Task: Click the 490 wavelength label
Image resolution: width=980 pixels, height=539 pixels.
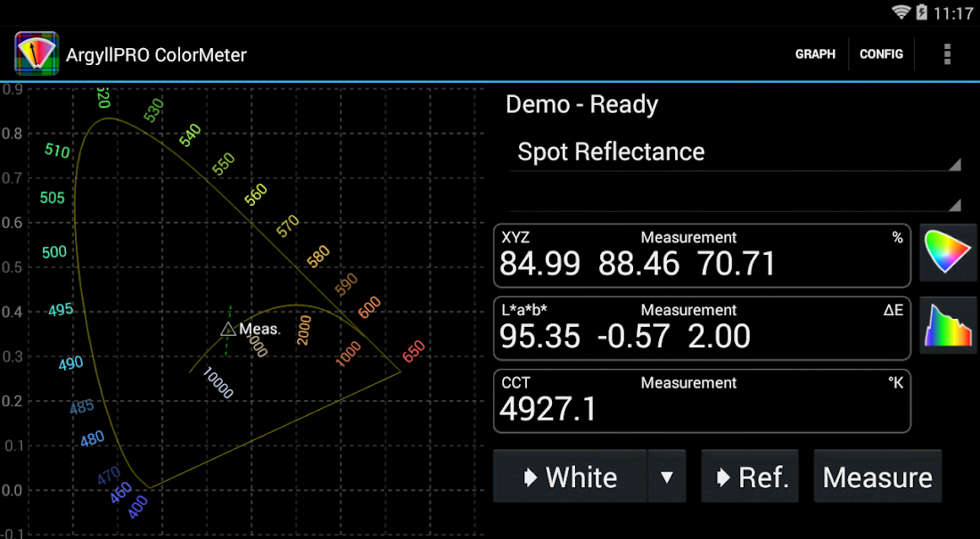Action: pos(70,363)
